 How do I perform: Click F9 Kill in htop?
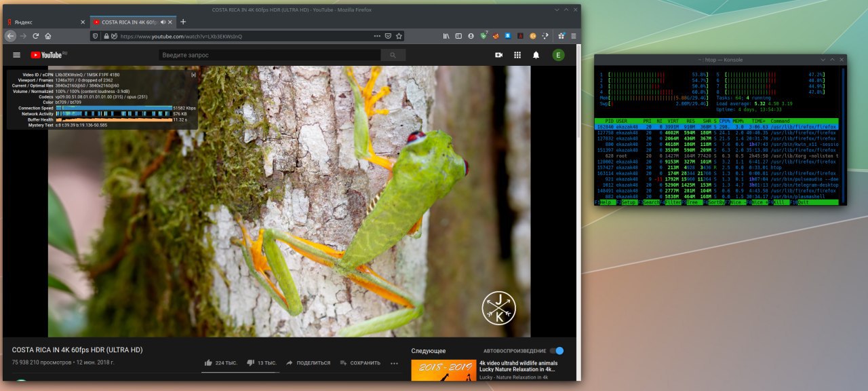point(779,202)
